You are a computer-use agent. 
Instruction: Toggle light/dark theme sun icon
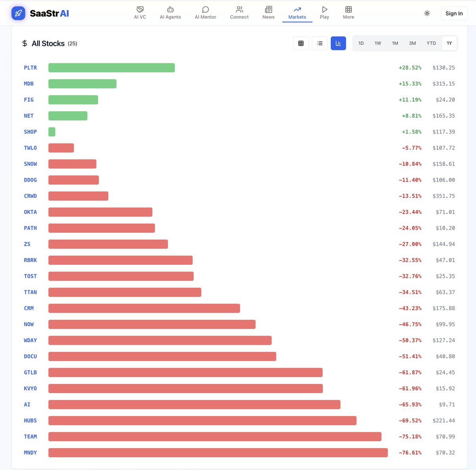427,13
